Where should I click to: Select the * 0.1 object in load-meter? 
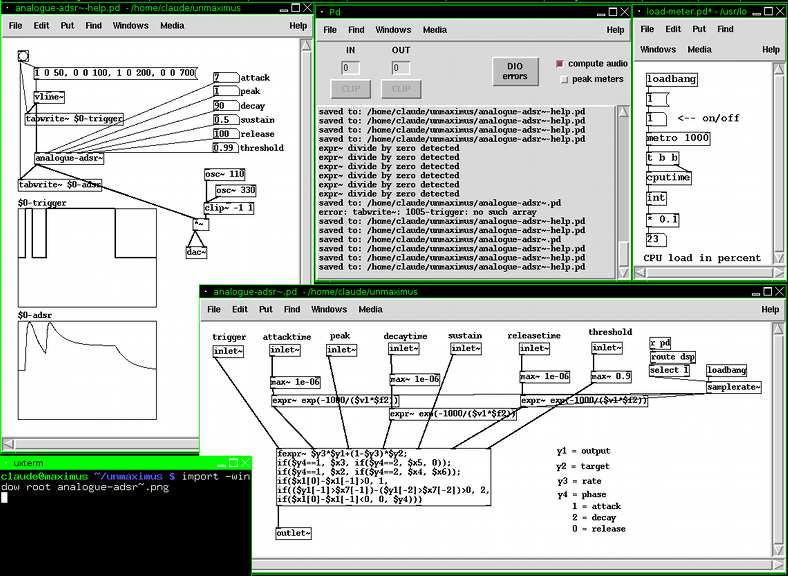pyautogui.click(x=662, y=220)
